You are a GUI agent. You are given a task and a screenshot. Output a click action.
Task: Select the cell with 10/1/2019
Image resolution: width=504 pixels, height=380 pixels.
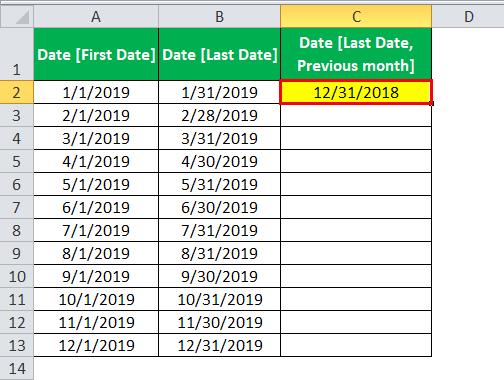tap(96, 299)
